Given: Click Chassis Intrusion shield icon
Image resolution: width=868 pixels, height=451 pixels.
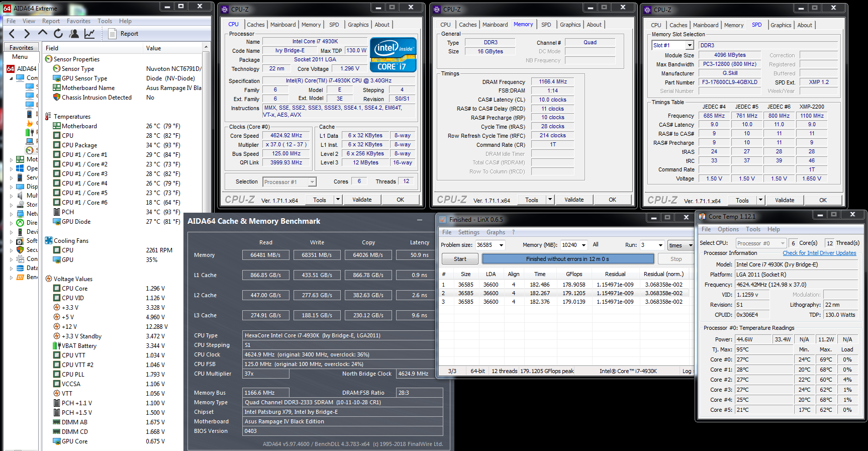Looking at the screenshot, I should (x=57, y=98).
